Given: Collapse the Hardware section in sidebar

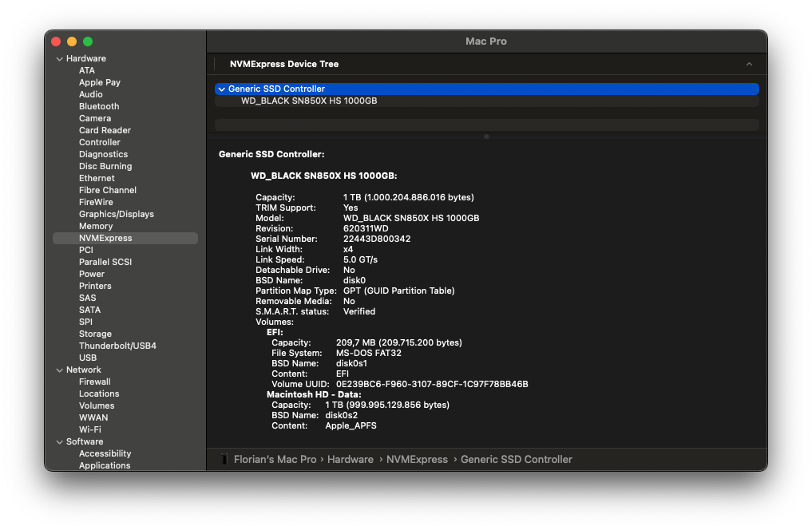Looking at the screenshot, I should (x=60, y=59).
